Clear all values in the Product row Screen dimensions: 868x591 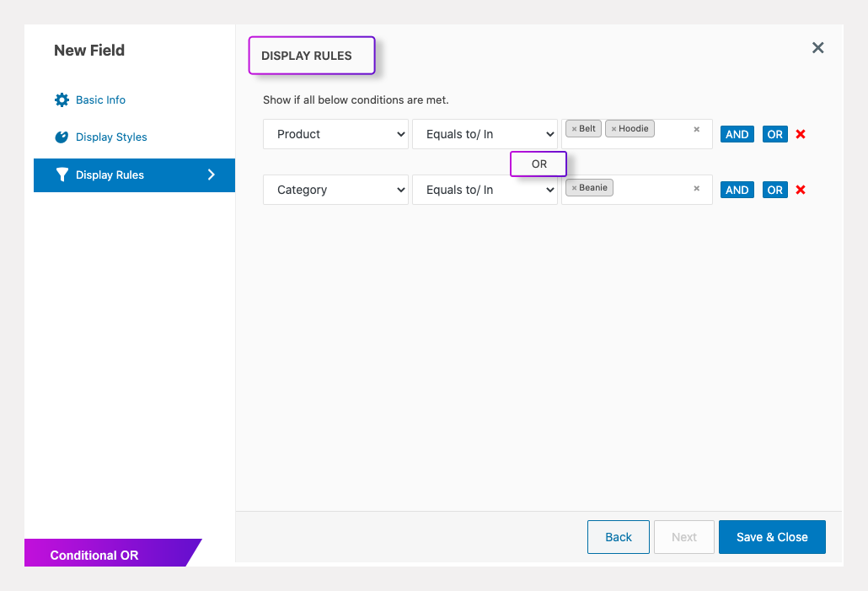click(696, 129)
